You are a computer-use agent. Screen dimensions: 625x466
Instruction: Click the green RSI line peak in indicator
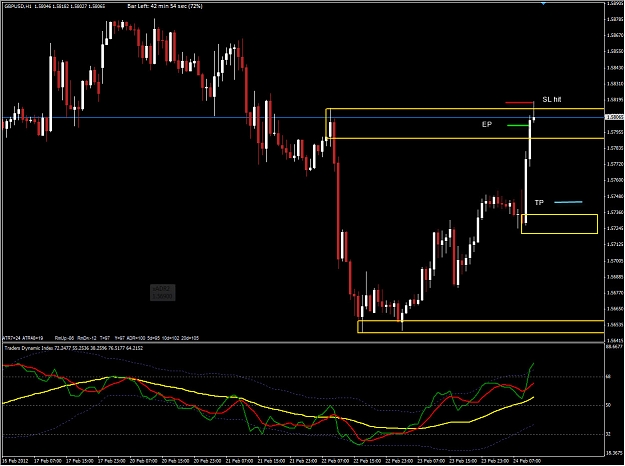tap(533, 364)
